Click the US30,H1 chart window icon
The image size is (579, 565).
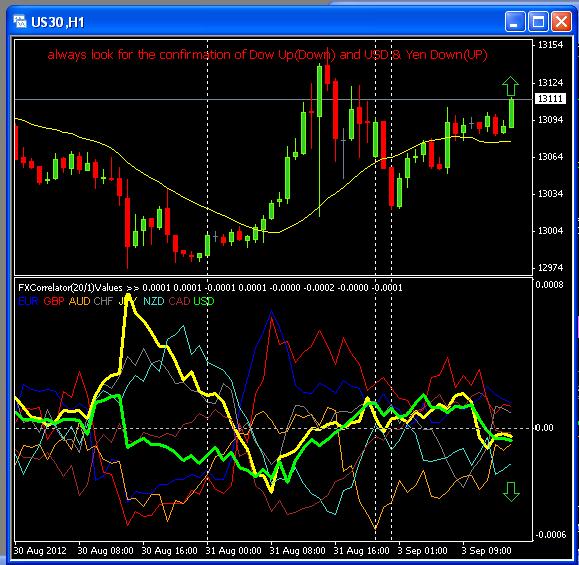pos(20,22)
